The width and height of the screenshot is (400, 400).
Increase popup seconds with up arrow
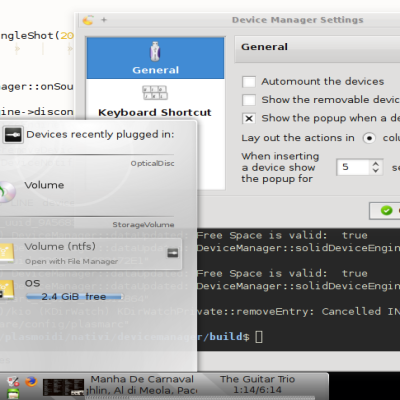pos(376,164)
